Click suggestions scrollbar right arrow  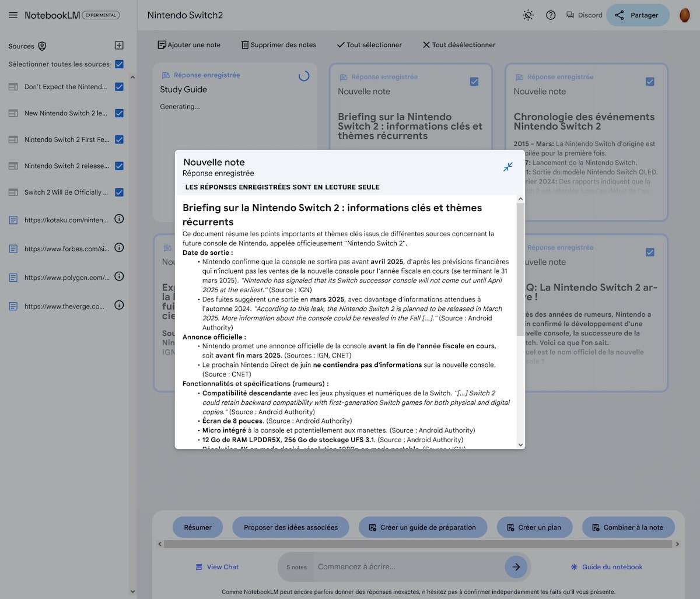point(677,544)
